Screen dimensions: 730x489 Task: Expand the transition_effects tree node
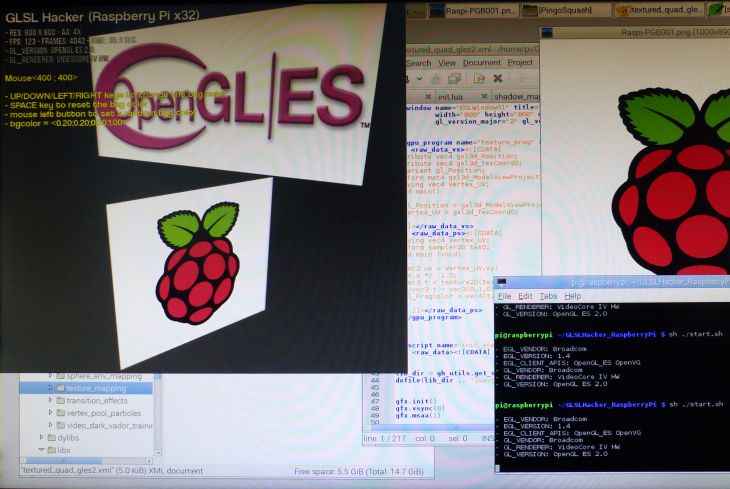point(50,400)
